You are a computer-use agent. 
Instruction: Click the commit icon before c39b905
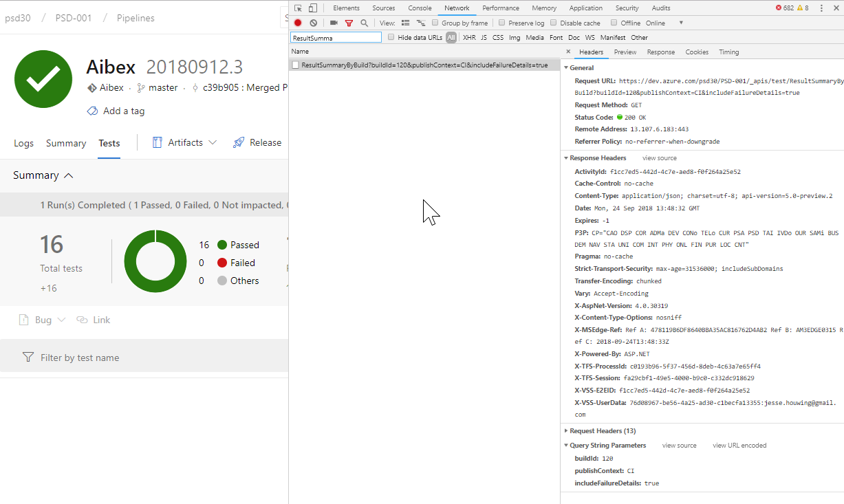coord(195,88)
